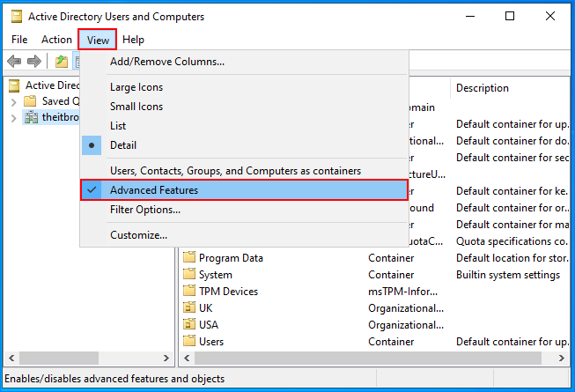Click the Active Directory root node icon
This screenshot has width=575, height=392.
(x=14, y=85)
